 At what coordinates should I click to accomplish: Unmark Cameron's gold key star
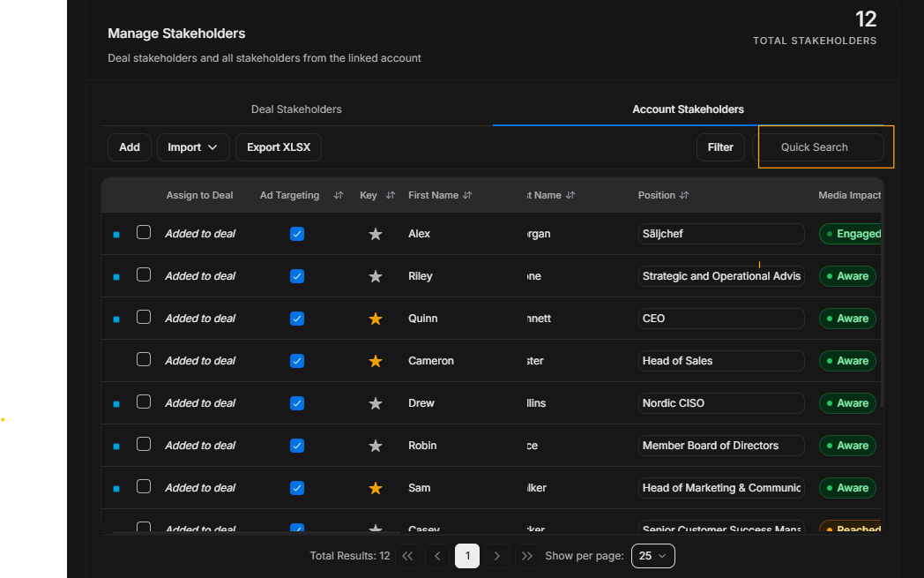(376, 361)
